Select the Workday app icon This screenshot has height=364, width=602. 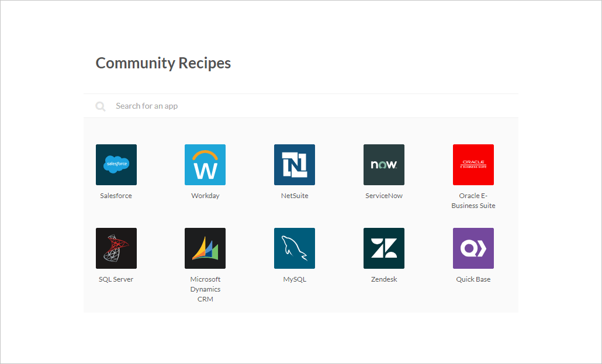[205, 165]
